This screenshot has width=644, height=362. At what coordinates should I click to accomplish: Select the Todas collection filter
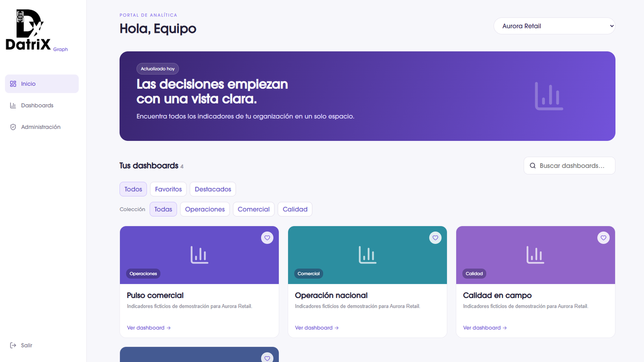pos(163,209)
